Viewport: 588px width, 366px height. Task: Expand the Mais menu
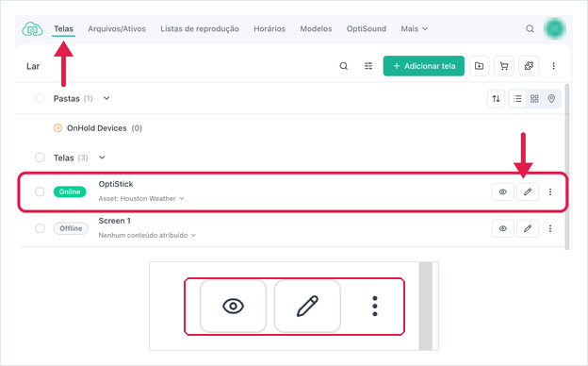[x=414, y=28]
